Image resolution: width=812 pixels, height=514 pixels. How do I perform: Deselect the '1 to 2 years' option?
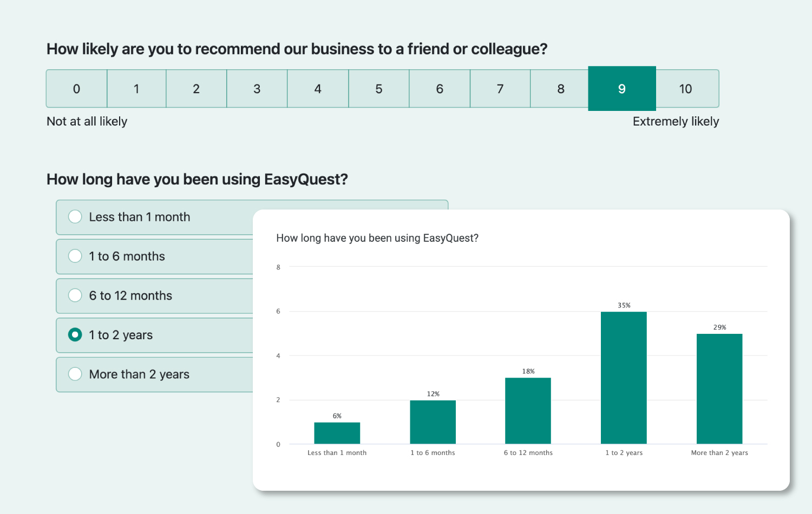75,334
